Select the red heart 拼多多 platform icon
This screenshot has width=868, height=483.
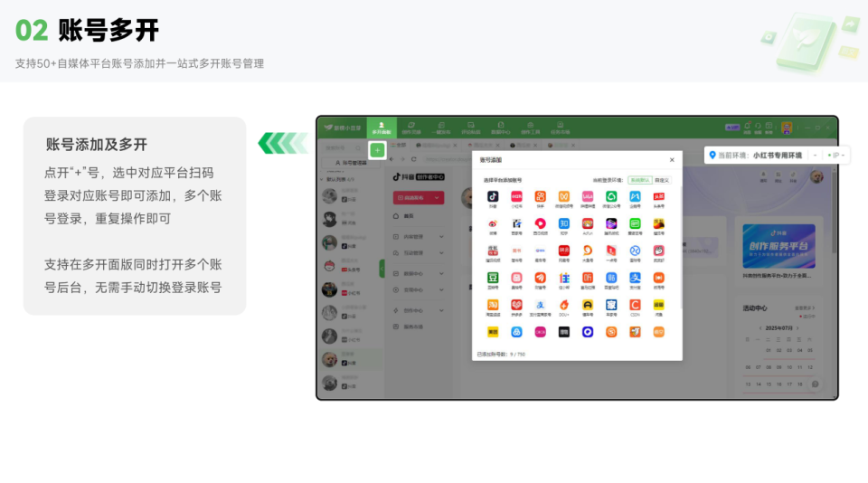(516, 305)
